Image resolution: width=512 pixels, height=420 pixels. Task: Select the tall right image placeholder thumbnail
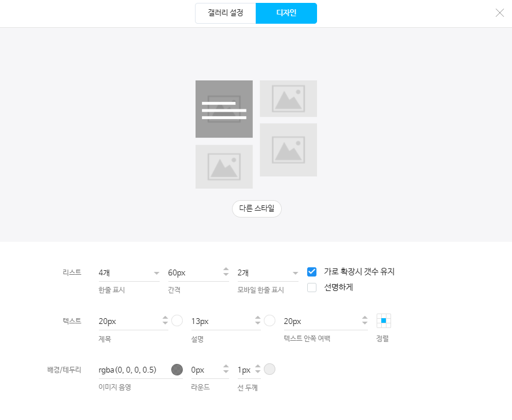[x=288, y=150]
